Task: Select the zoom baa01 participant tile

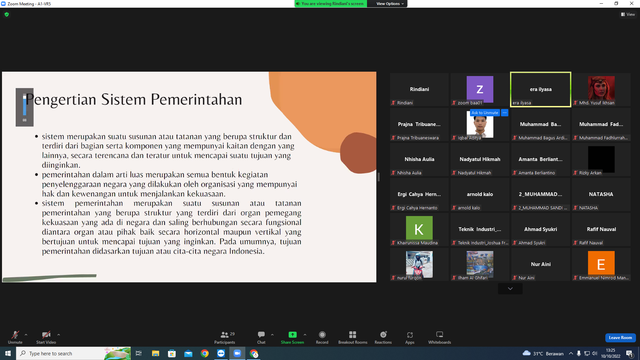Action: click(x=480, y=89)
